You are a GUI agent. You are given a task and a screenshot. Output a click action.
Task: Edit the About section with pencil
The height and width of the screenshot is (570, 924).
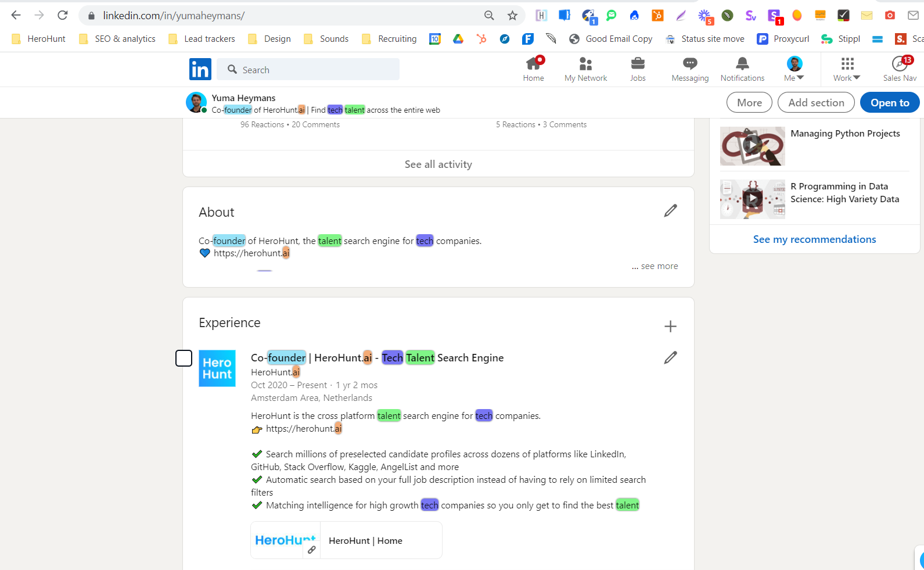tap(670, 210)
